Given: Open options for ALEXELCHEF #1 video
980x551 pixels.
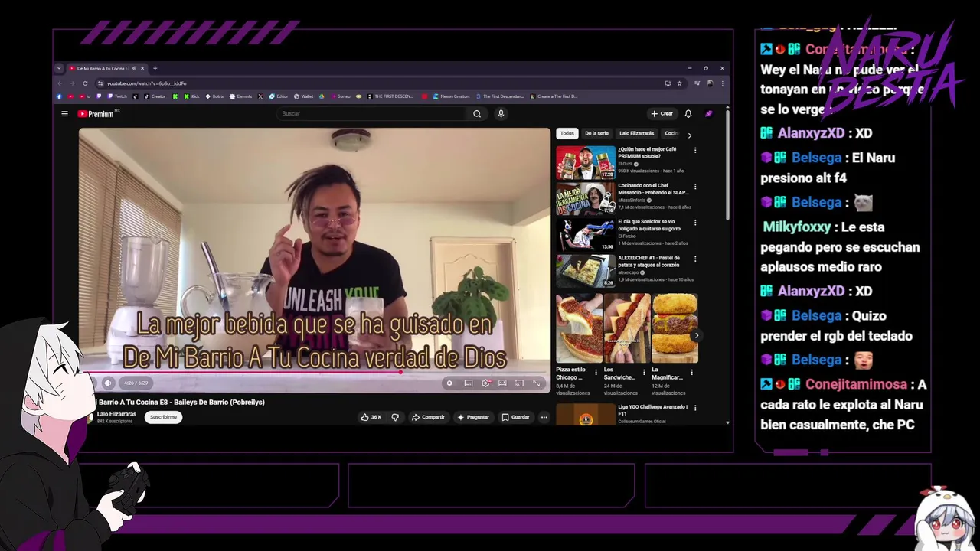Looking at the screenshot, I should click(x=695, y=259).
